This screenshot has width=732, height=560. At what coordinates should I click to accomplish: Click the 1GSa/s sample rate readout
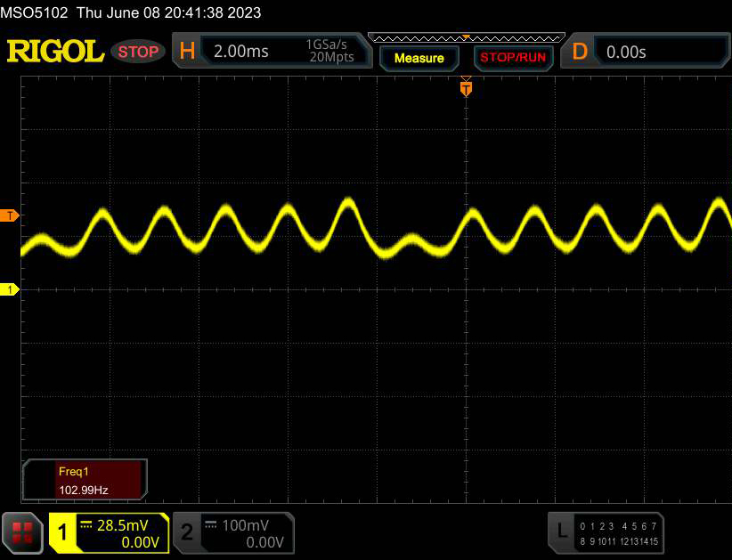(326, 45)
